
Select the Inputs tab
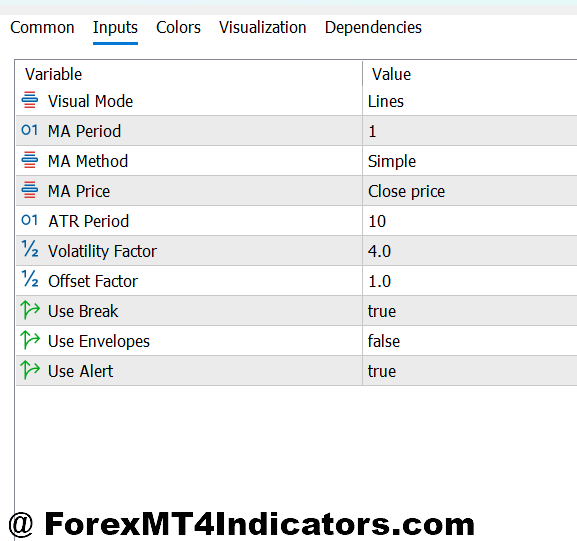click(x=115, y=28)
